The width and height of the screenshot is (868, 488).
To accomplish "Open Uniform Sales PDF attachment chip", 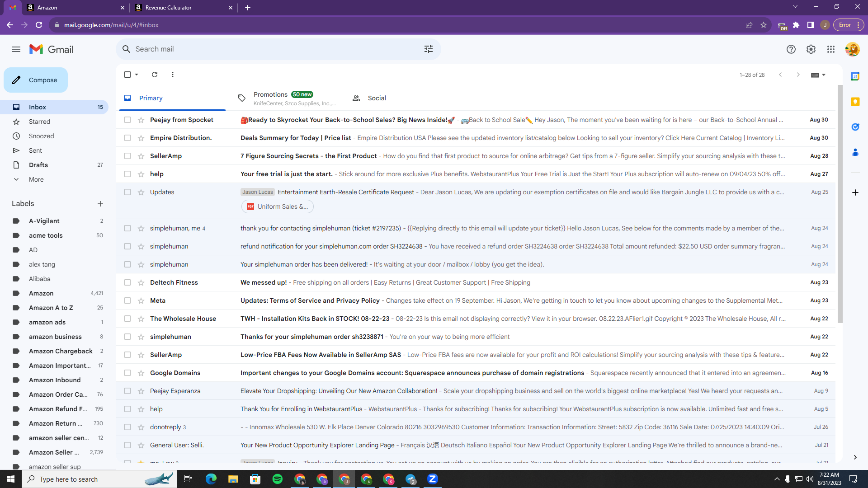I will (278, 206).
